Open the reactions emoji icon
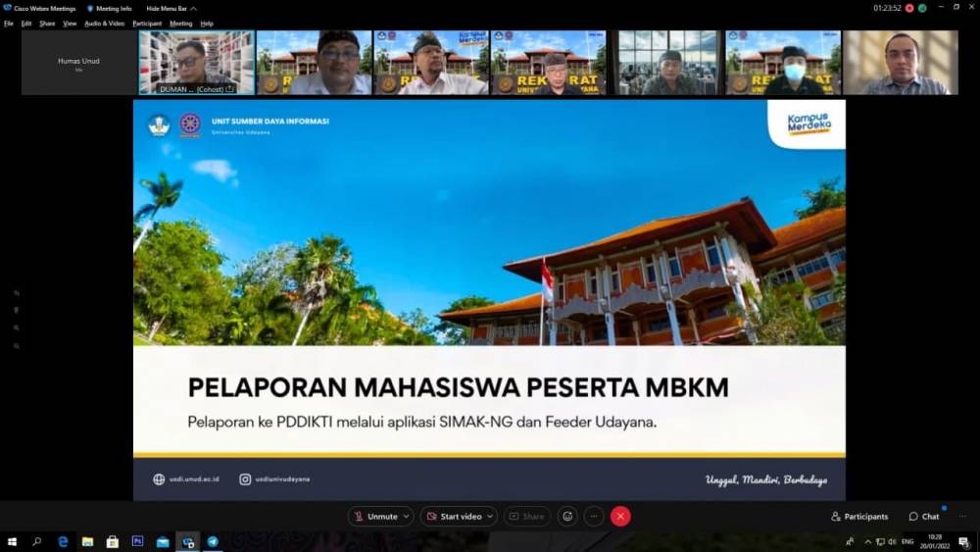Viewport: 980px width, 552px height. point(567,516)
